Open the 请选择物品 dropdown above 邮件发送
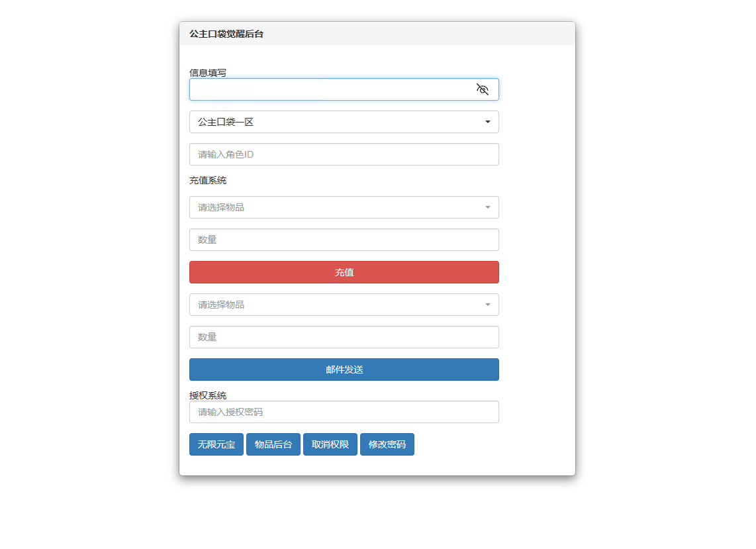Viewport: 756px width, 549px height. click(344, 305)
